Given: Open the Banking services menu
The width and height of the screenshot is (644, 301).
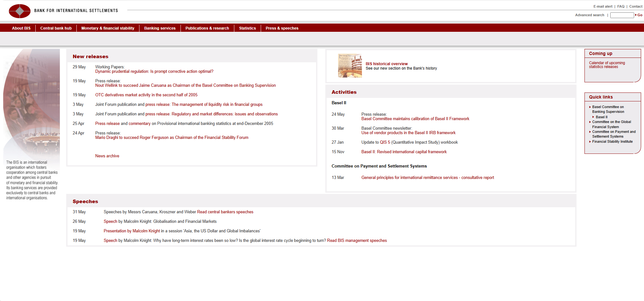Looking at the screenshot, I should (x=160, y=28).
